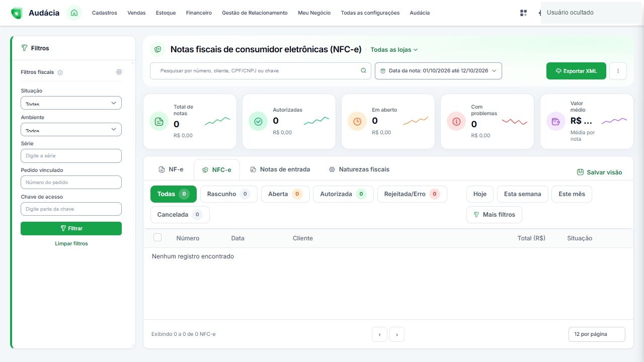Focus the NFC-e search field
644x362 pixels.
260,71
